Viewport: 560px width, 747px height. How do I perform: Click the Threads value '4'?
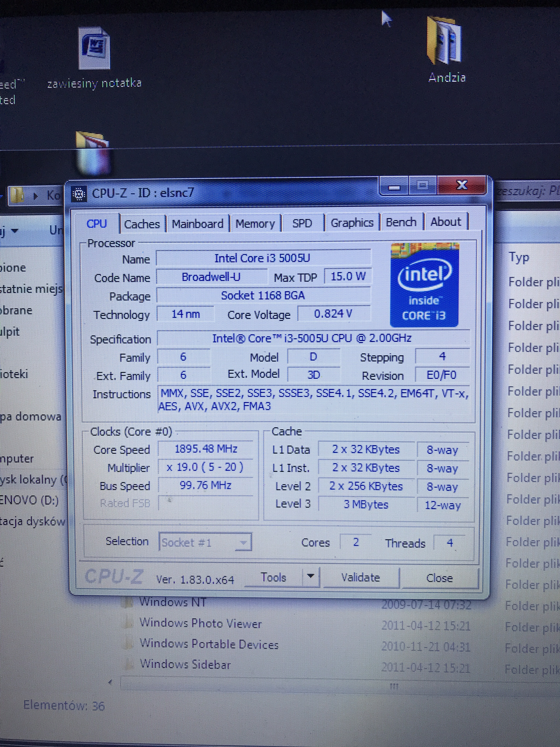449,543
